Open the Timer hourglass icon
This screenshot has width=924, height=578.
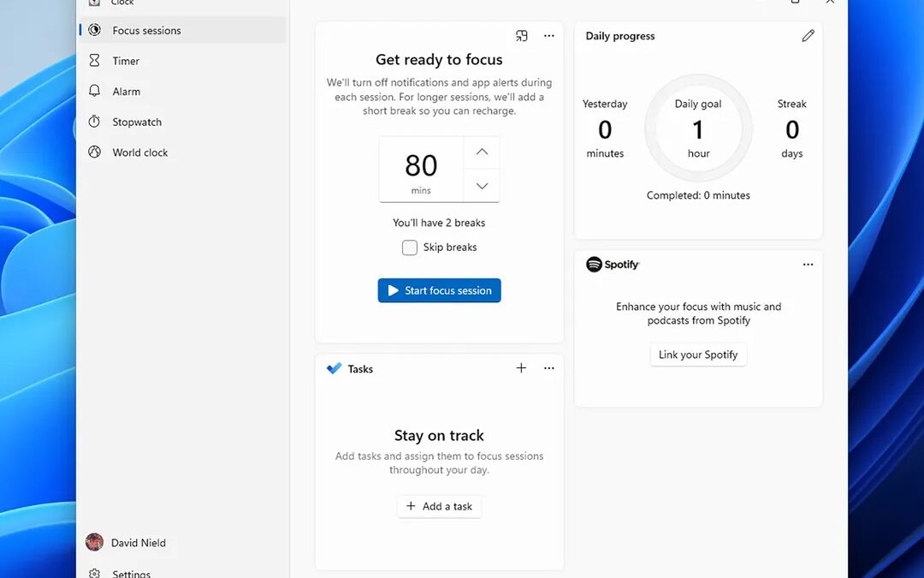pos(95,61)
